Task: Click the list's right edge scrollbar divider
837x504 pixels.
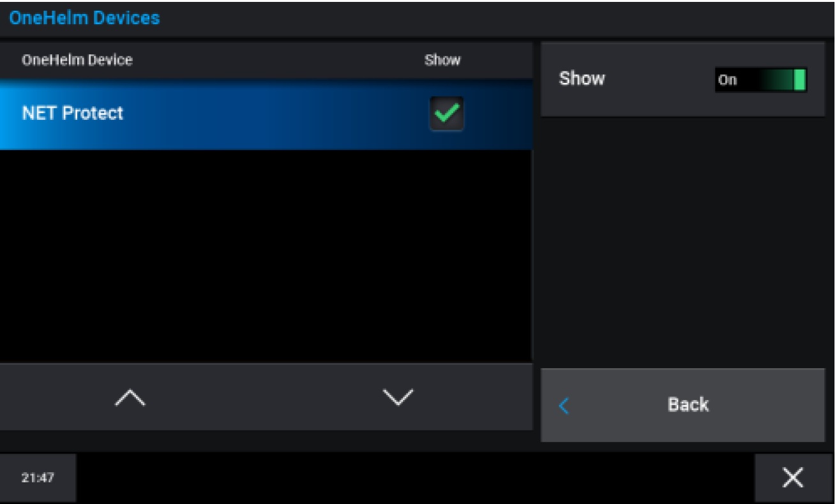Action: (532, 255)
